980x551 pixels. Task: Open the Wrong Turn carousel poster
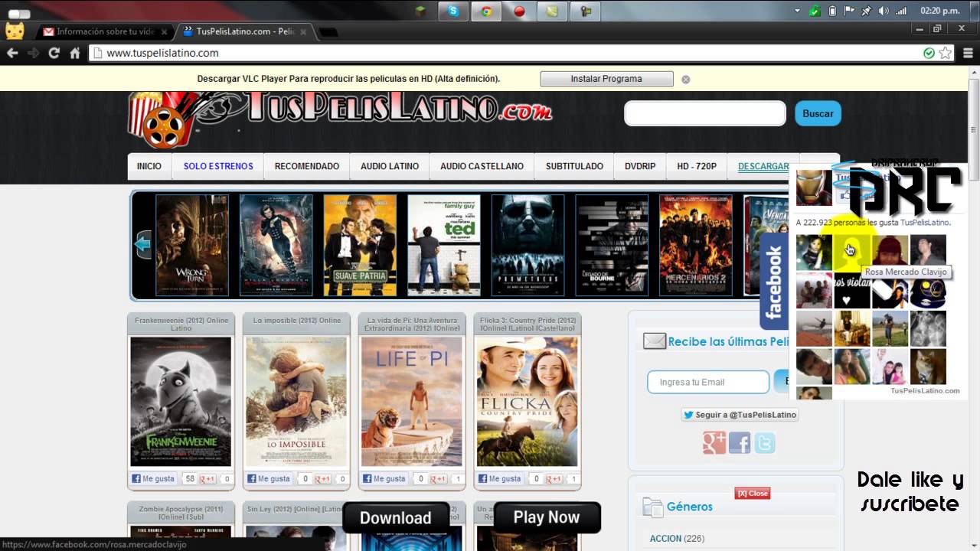coord(192,245)
